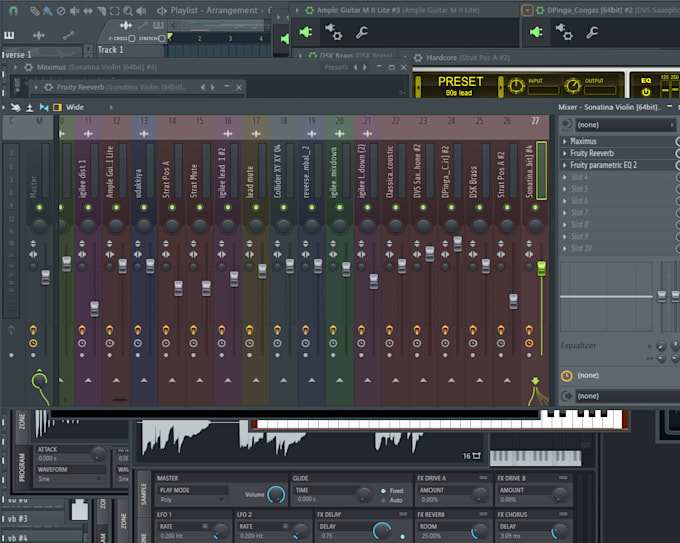Open the WAVEFORM Sine dropdown
The image size is (680, 543).
(x=71, y=479)
